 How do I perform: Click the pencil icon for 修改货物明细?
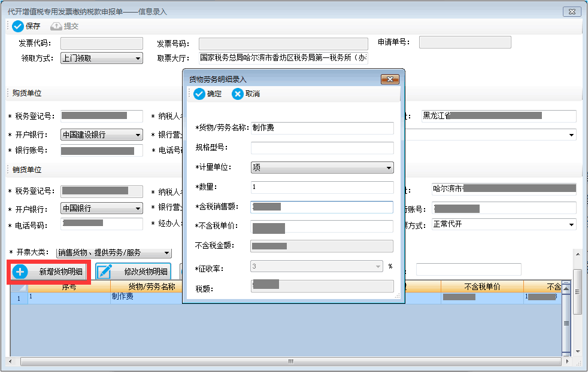[105, 272]
